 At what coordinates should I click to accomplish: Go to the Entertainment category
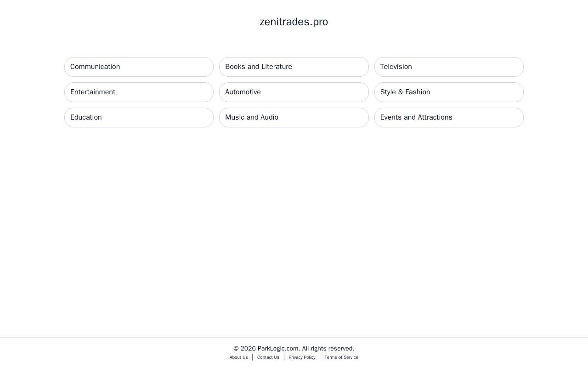pyautogui.click(x=139, y=92)
